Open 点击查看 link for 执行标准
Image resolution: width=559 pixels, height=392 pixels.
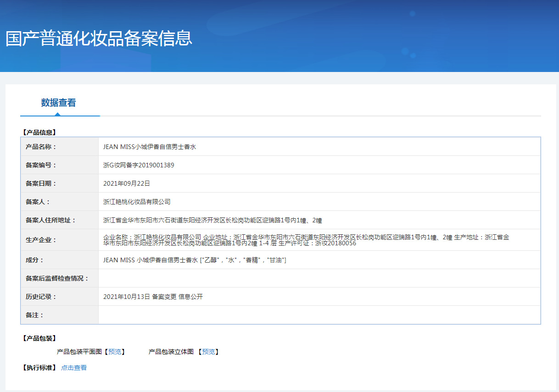point(74,368)
